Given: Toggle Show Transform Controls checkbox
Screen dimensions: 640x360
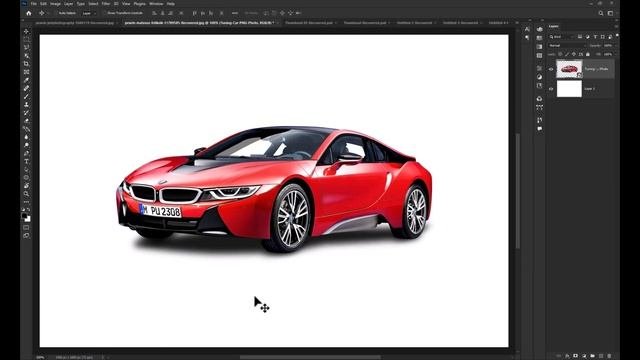Looking at the screenshot, I should point(105,13).
